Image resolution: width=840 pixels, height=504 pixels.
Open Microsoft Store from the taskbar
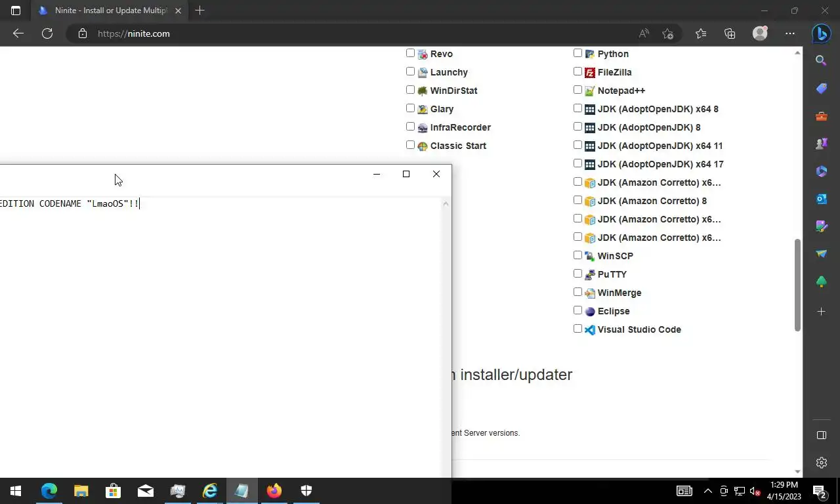pos(113,491)
